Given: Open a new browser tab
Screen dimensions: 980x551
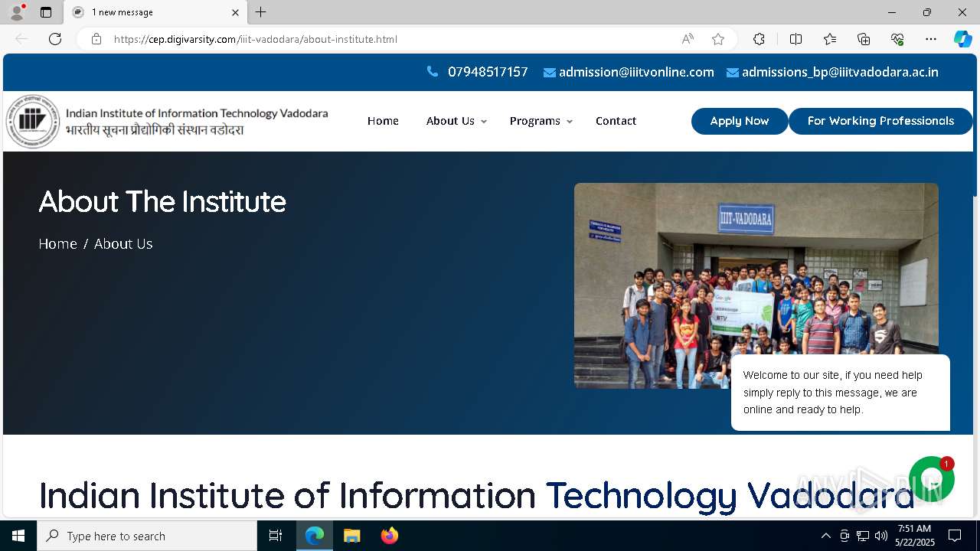Looking at the screenshot, I should [261, 12].
